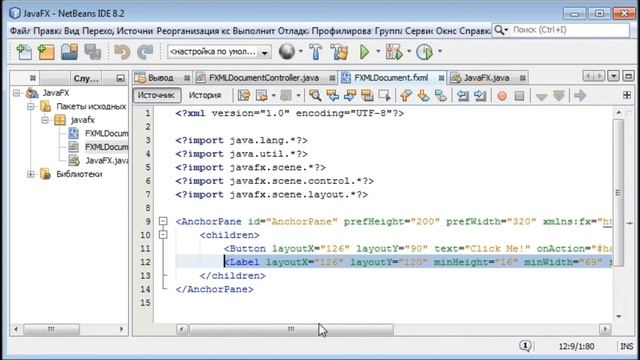
Task: Switch to Источник source view
Action: tap(157, 95)
